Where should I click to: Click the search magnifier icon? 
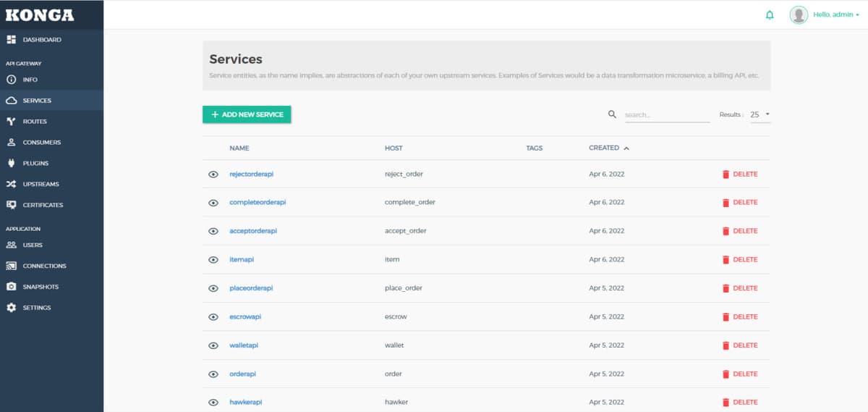click(x=613, y=114)
